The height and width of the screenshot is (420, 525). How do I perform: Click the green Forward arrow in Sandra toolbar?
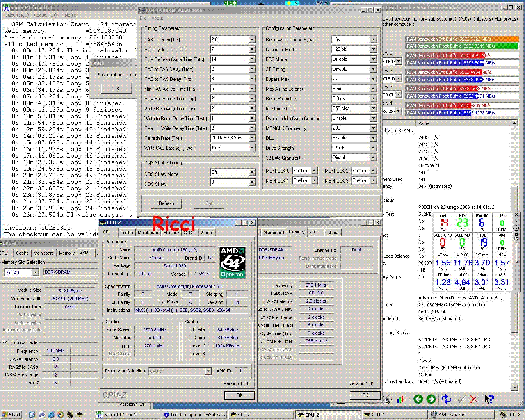pyautogui.click(x=431, y=399)
